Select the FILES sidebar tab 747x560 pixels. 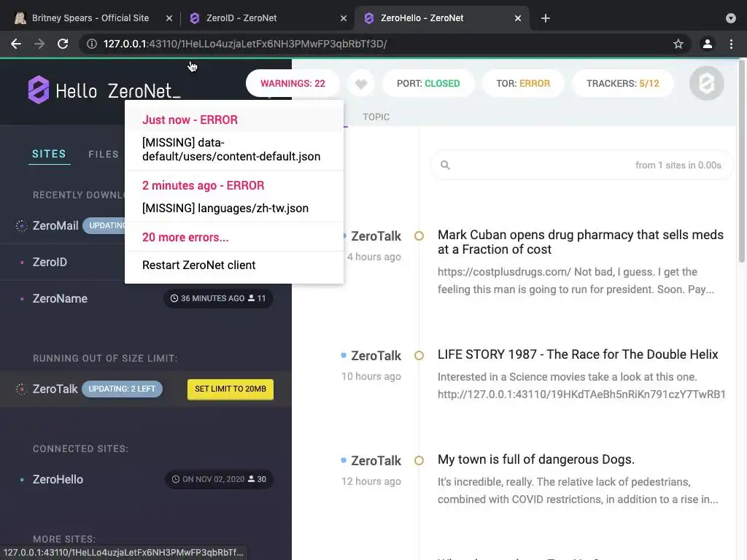coord(104,154)
